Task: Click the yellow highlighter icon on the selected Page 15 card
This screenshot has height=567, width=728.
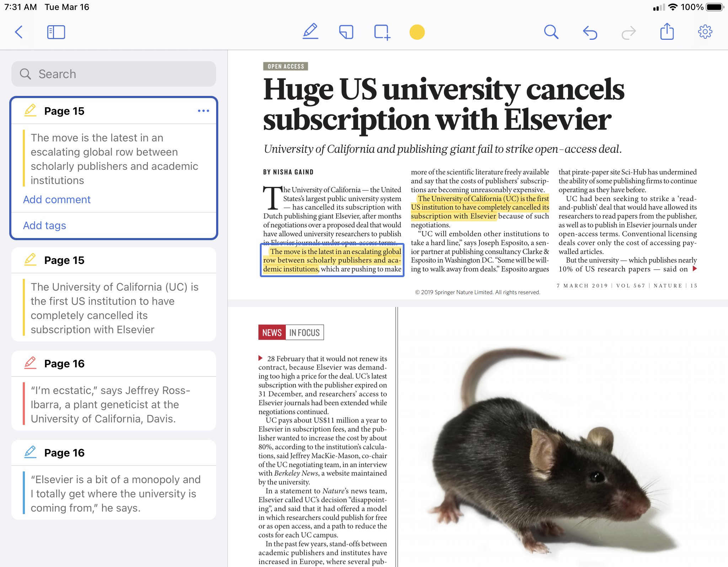Action: point(31,111)
